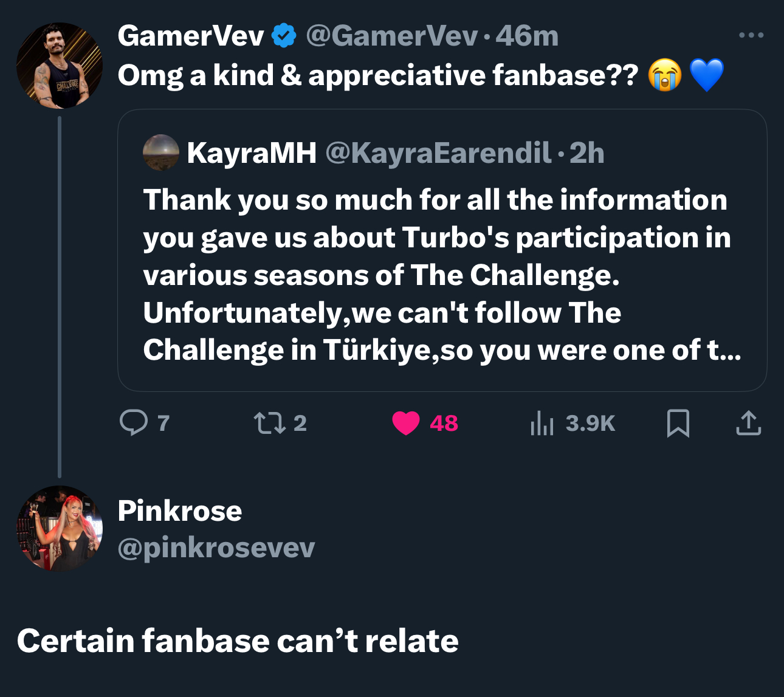Open KayraMH's small avatar in quote

click(161, 153)
